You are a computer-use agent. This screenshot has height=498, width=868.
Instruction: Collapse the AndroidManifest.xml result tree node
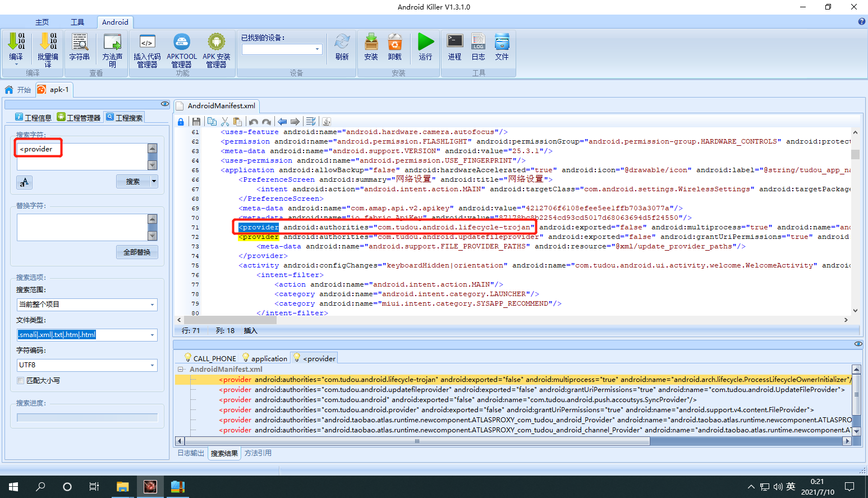coord(181,369)
